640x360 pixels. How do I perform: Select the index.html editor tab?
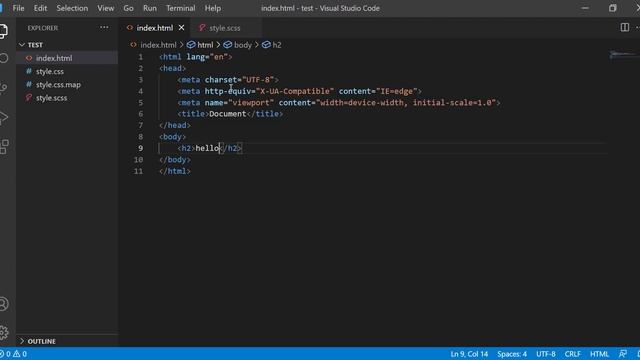(x=155, y=28)
